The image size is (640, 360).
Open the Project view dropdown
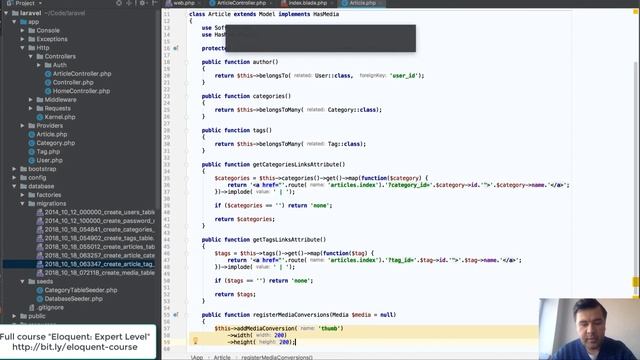coord(24,3)
